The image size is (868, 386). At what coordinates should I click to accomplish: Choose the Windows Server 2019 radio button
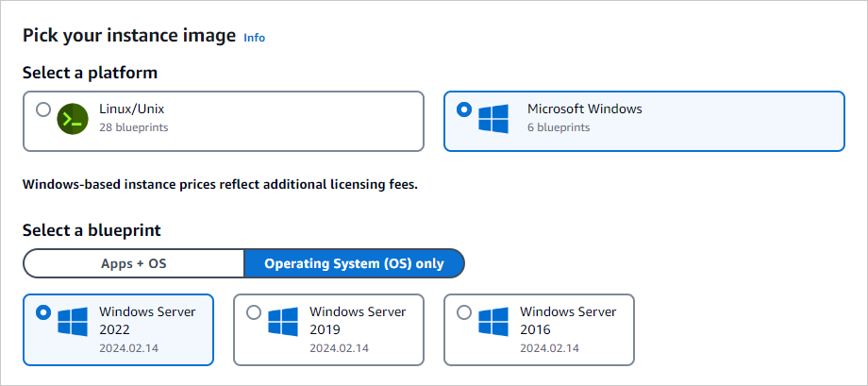254,312
